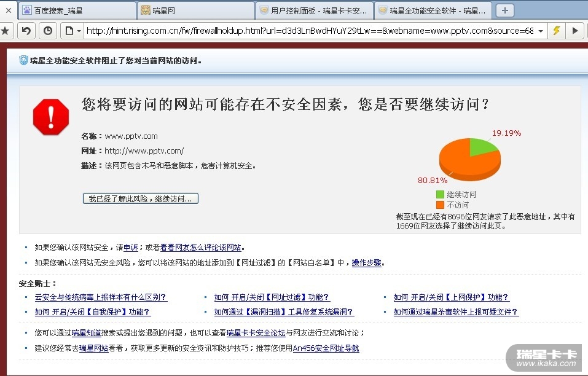Click the 19.19% percentage label
The height and width of the screenshot is (376, 588).
point(506,133)
